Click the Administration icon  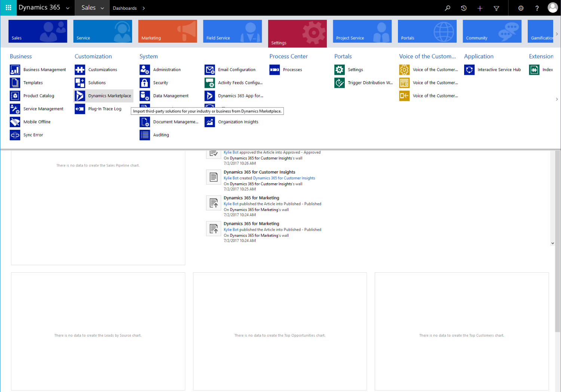tap(145, 70)
